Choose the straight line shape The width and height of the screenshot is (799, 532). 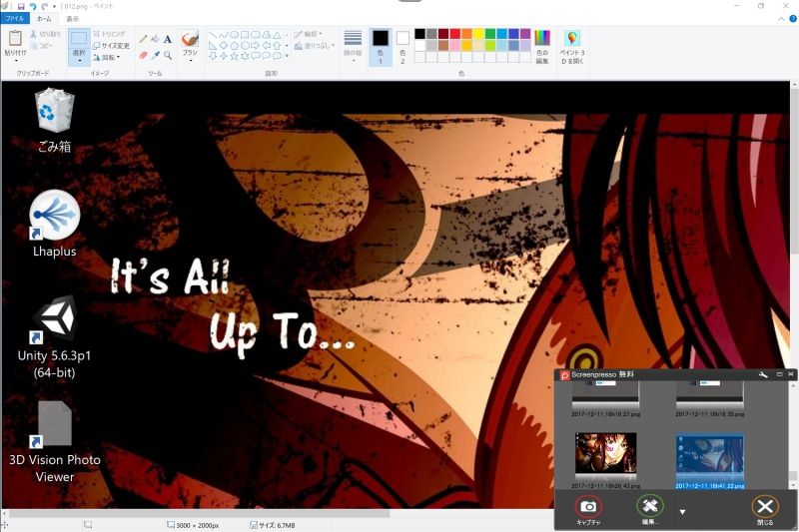pos(213,35)
